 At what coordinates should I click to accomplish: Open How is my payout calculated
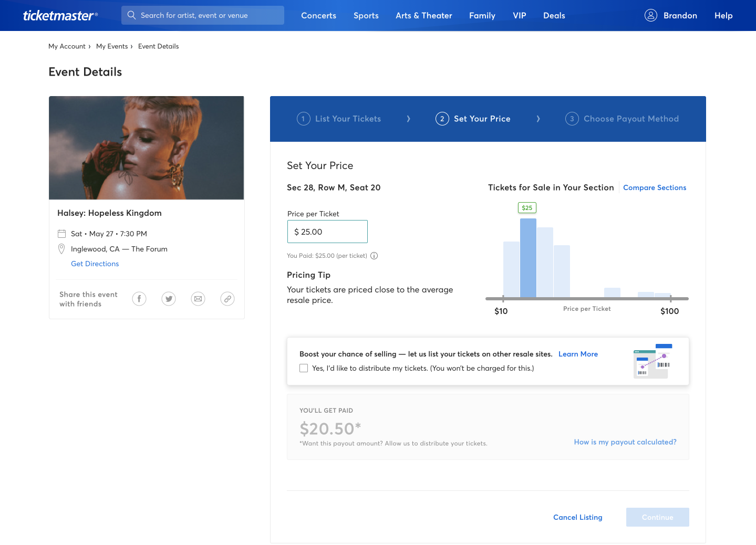[625, 442]
